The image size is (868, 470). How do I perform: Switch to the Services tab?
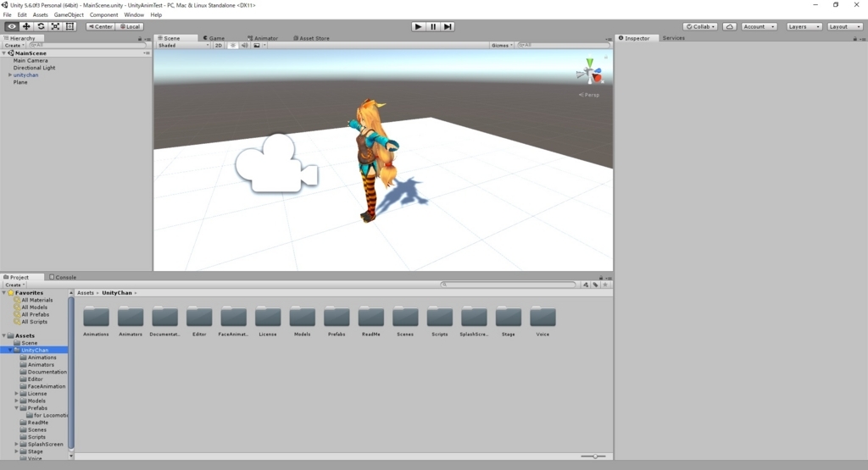(674, 38)
